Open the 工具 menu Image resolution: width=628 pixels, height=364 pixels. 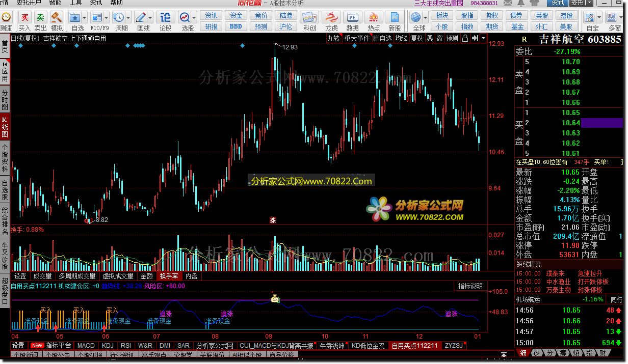(x=75, y=3)
